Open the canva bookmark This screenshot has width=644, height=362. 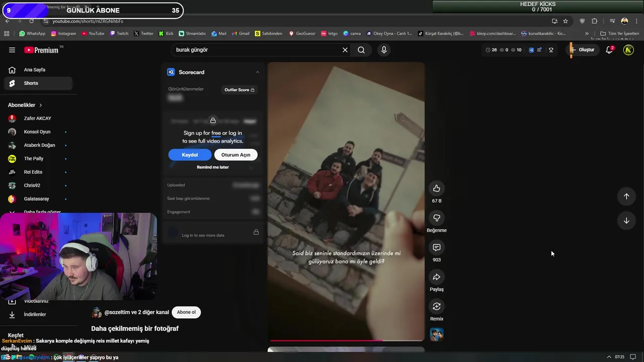coord(352,34)
